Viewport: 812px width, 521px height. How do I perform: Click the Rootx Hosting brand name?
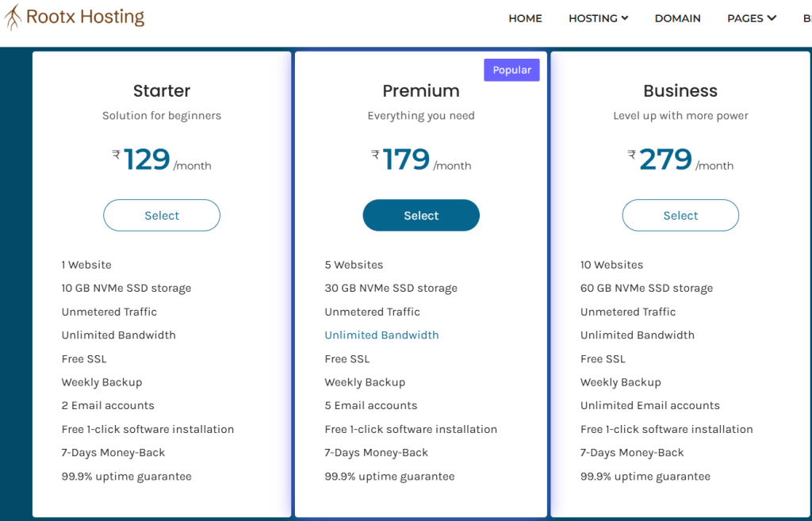(x=86, y=17)
